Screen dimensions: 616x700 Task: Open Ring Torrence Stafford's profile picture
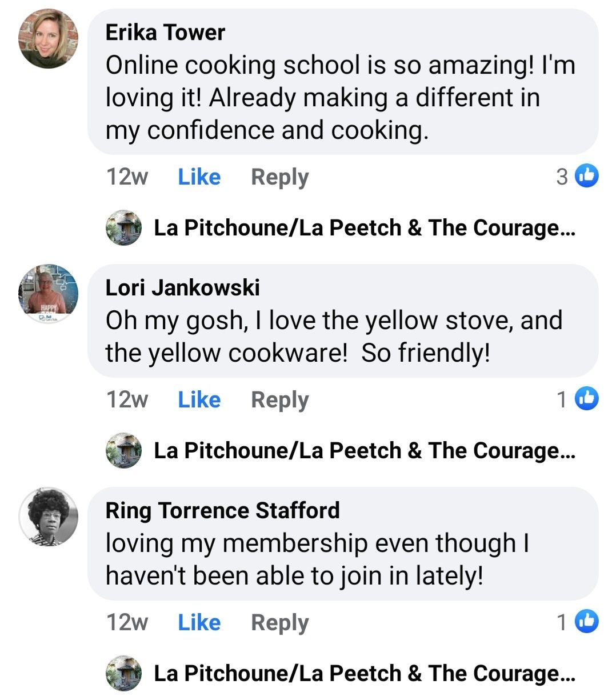(48, 516)
